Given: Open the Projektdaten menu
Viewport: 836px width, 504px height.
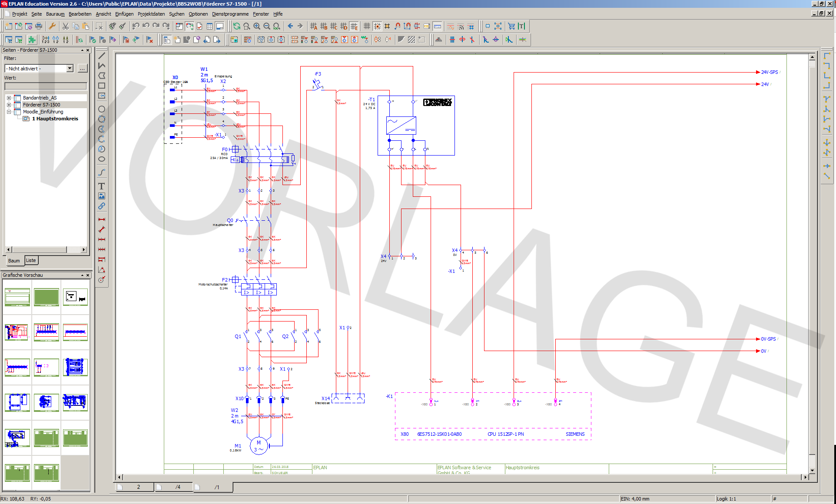Looking at the screenshot, I should click(x=151, y=14).
